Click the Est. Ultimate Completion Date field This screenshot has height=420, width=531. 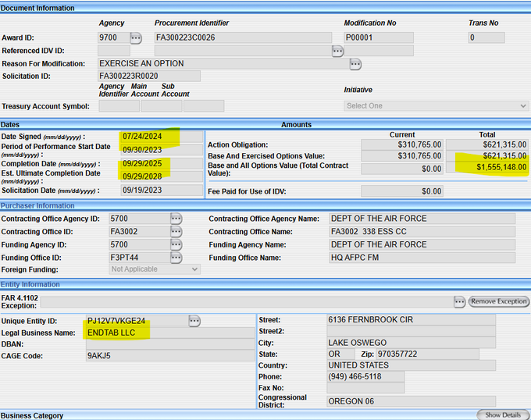(151, 176)
